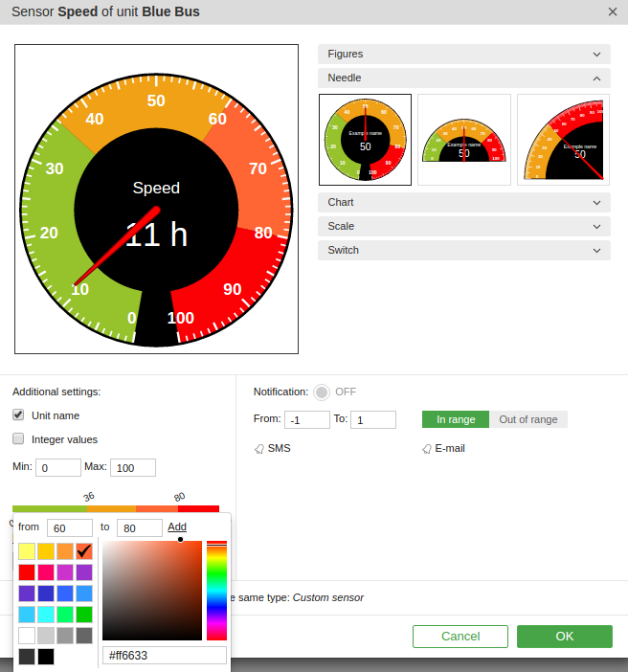This screenshot has height=672, width=628.
Task: Collapse the Needle section
Action: (x=463, y=78)
